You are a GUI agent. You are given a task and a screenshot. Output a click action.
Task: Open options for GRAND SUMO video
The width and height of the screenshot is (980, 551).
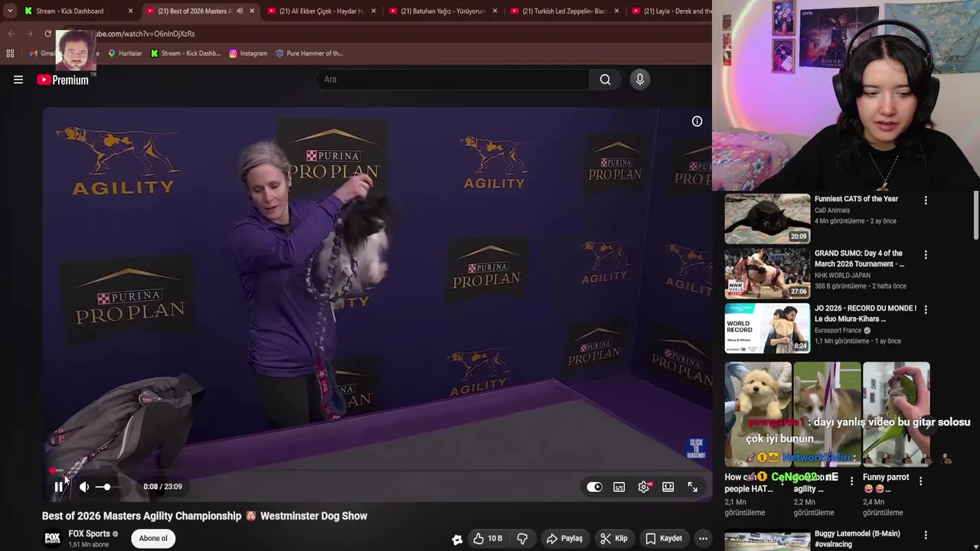coord(926,255)
